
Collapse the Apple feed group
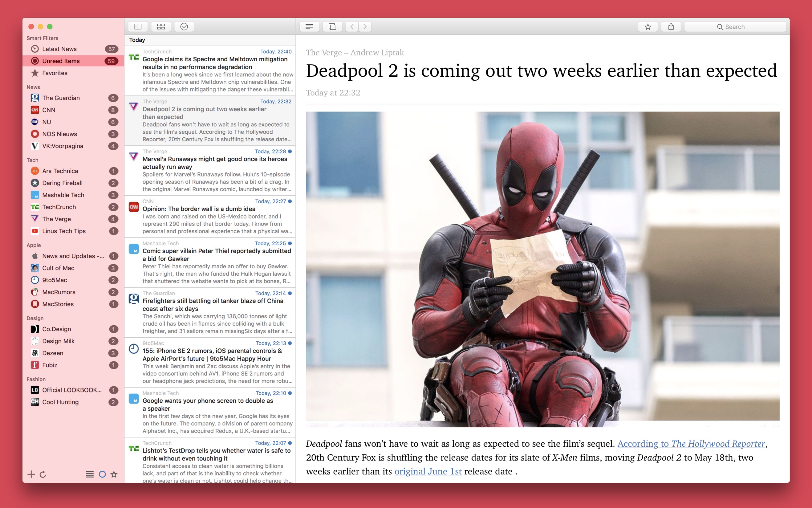[x=34, y=245]
